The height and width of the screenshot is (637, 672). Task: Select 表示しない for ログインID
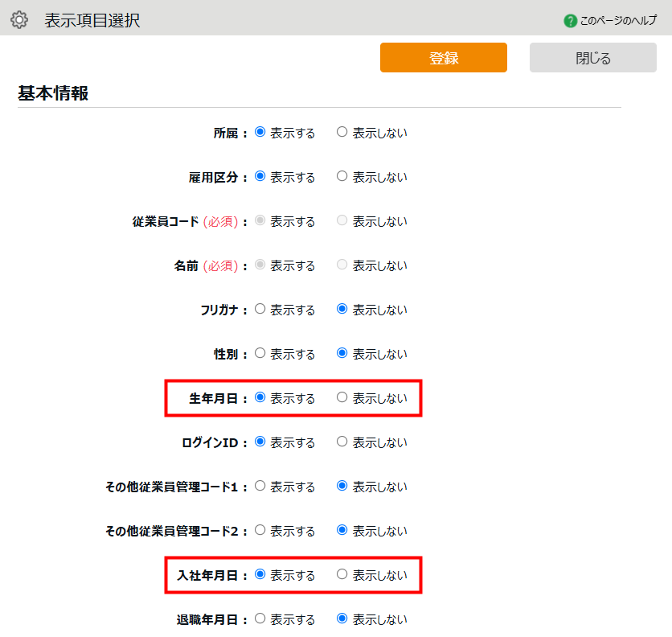(x=342, y=442)
